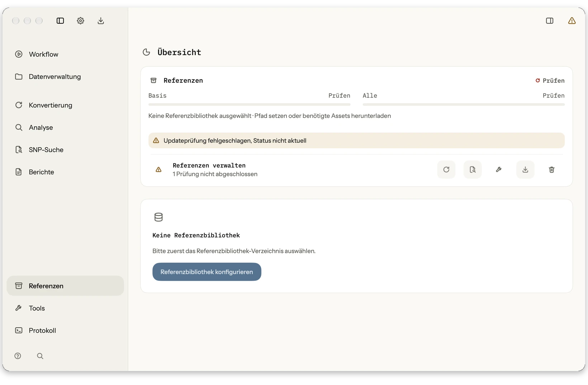Select Analyse in the sidebar
The height and width of the screenshot is (385, 588).
click(x=65, y=127)
